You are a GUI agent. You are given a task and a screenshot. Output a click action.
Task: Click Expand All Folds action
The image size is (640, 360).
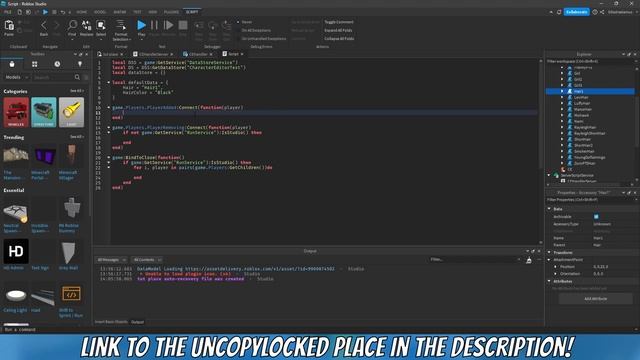[x=338, y=30]
